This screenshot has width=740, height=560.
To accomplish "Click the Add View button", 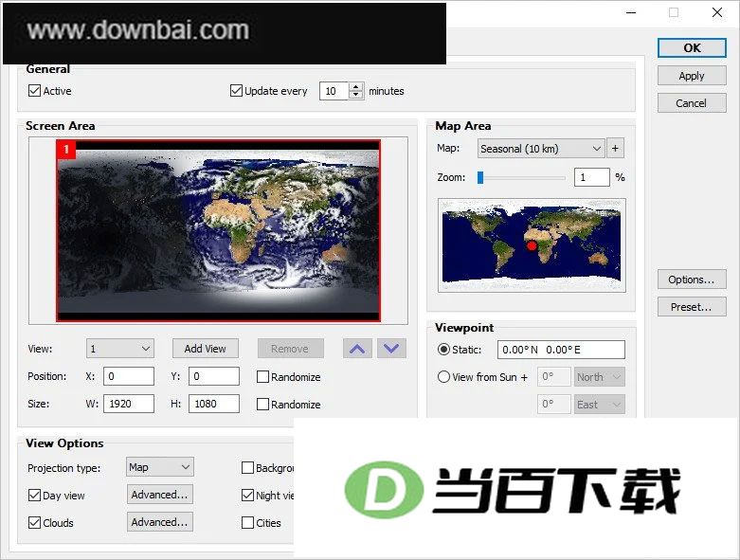I will [206, 349].
